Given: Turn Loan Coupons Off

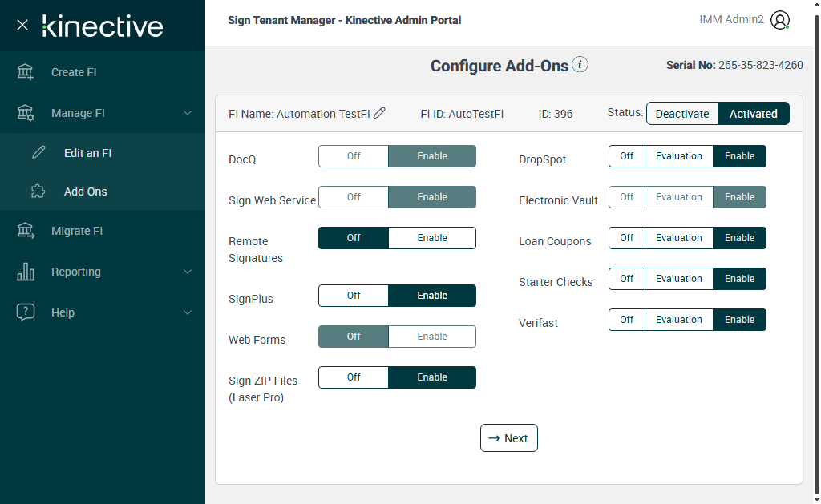Looking at the screenshot, I should [x=627, y=238].
